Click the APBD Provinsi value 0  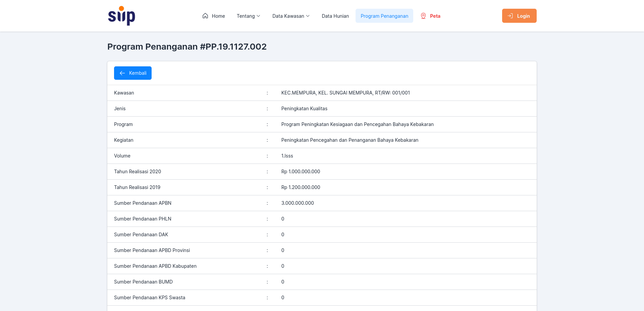(283, 250)
